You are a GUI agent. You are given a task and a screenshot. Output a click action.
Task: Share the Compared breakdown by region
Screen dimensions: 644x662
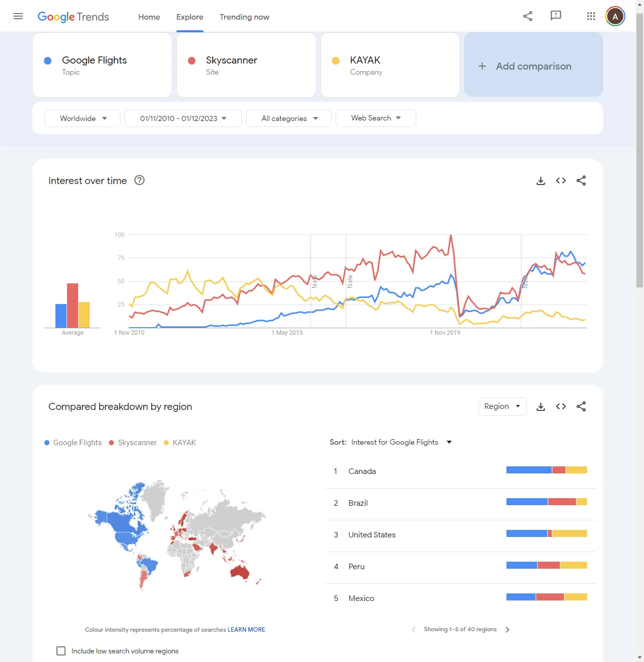[581, 406]
